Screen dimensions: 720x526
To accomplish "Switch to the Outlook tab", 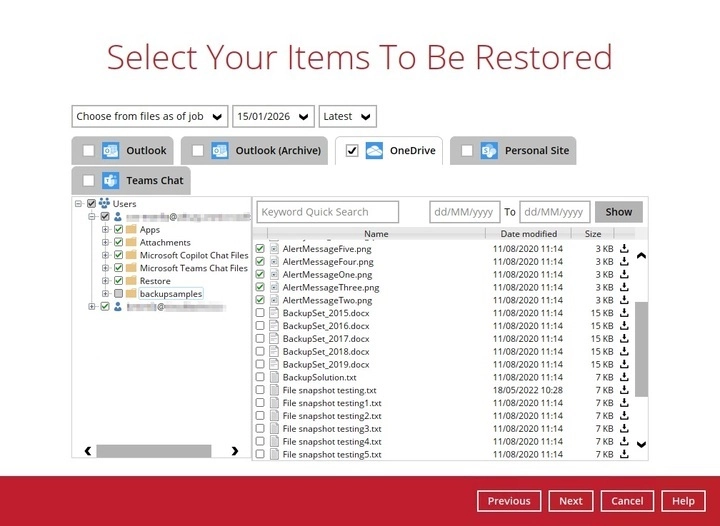I will point(123,151).
